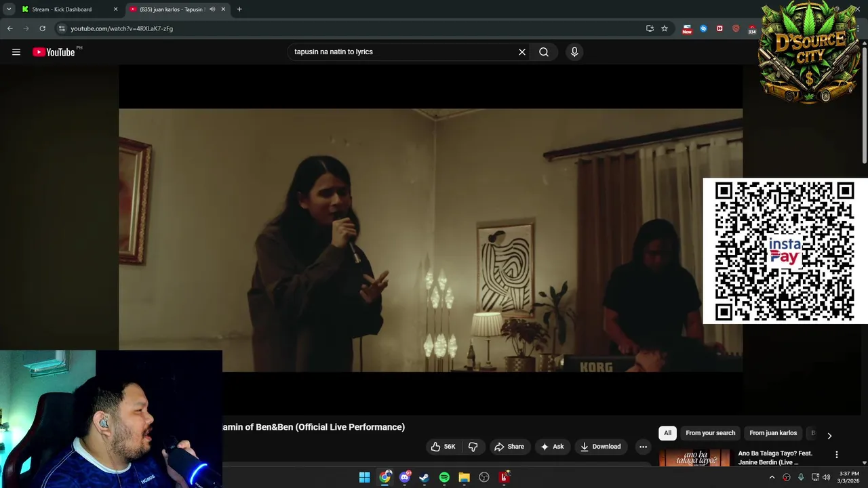Select the 'All' filter chip
Screen dimensions: 868x488
(x=667, y=433)
